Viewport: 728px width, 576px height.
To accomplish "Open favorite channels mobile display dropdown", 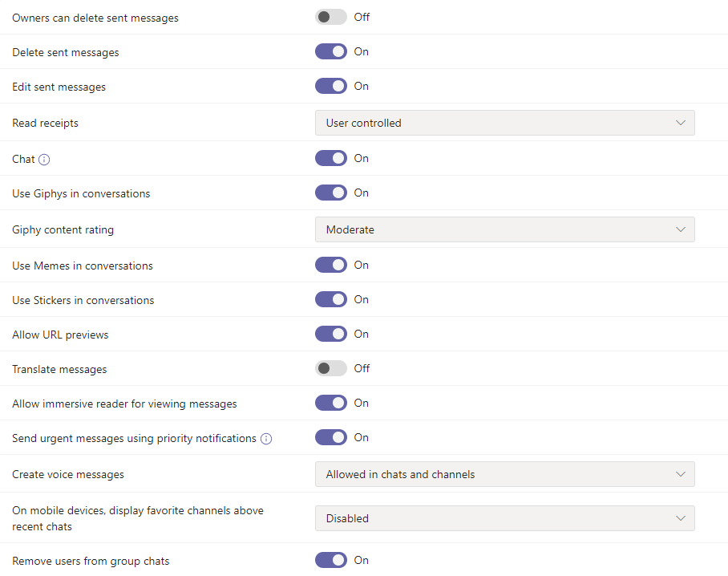I will pyautogui.click(x=504, y=518).
